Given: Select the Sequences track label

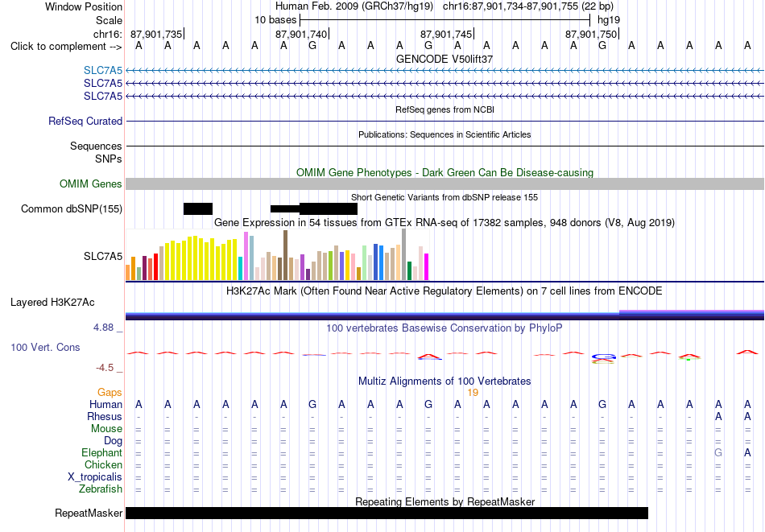Looking at the screenshot, I should point(96,146).
